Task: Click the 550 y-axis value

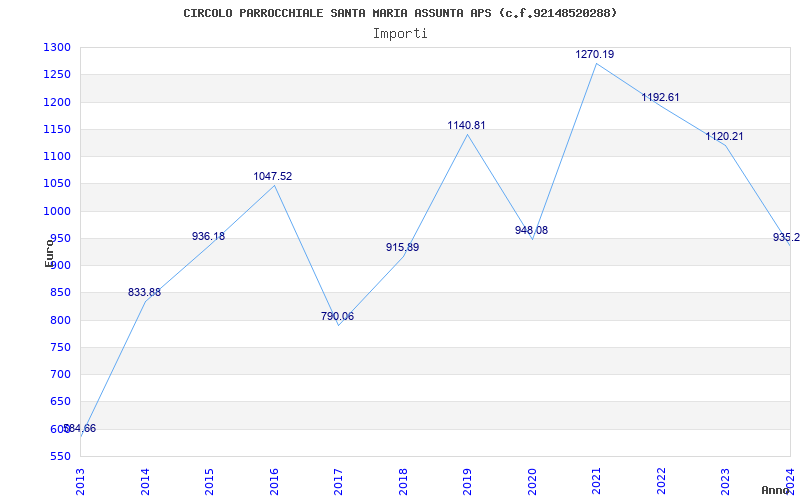Action: coord(60,456)
